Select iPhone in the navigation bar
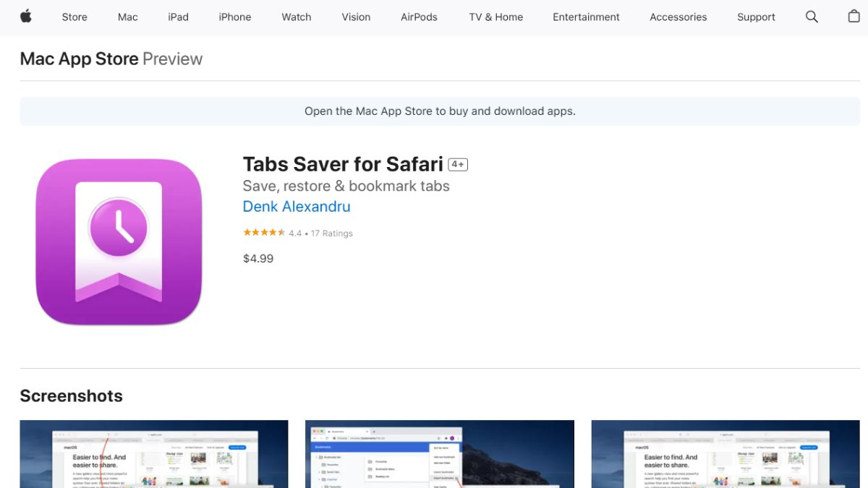Viewport: 868px width, 488px height. (234, 17)
